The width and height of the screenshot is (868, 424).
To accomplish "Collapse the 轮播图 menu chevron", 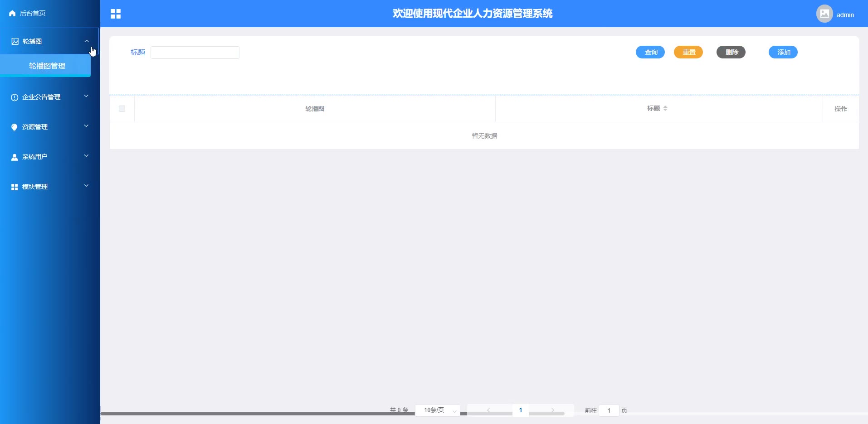I will (x=87, y=41).
